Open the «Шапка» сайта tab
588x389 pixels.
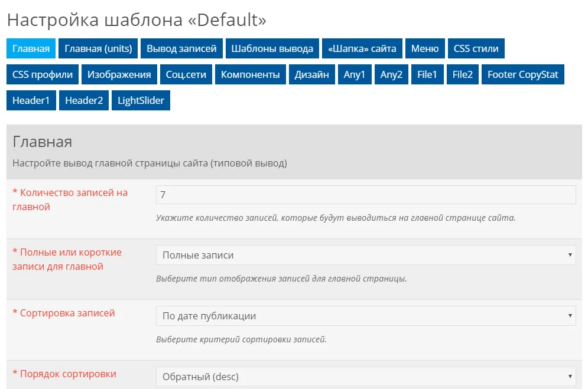[361, 48]
